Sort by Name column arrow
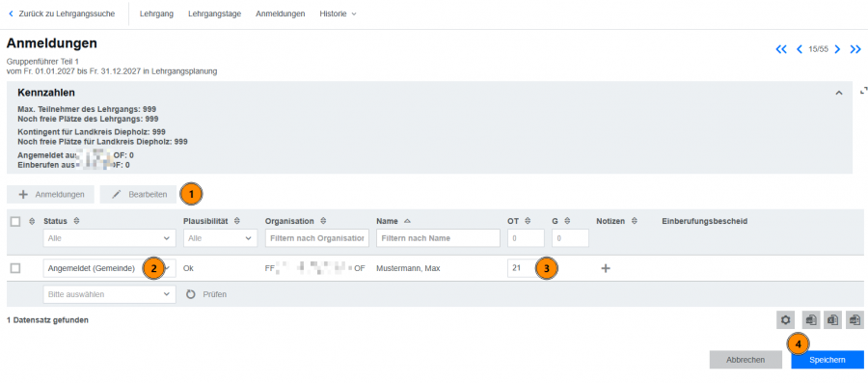Image resolution: width=868 pixels, height=383 pixels. 407,221
